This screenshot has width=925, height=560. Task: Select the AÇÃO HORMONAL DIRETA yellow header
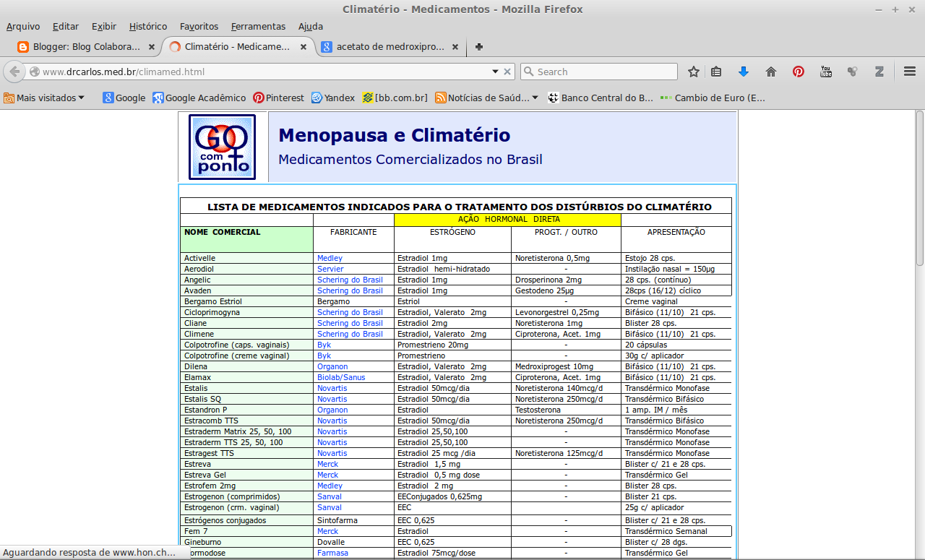point(507,220)
